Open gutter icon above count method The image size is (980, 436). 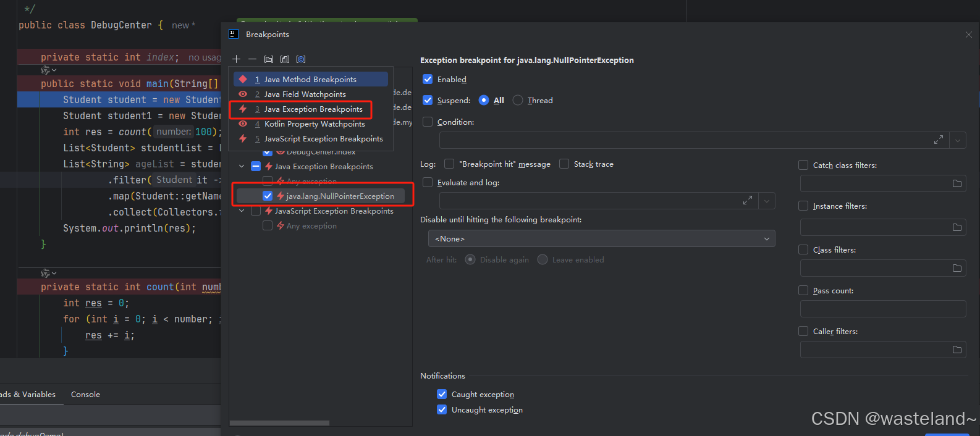pos(48,273)
